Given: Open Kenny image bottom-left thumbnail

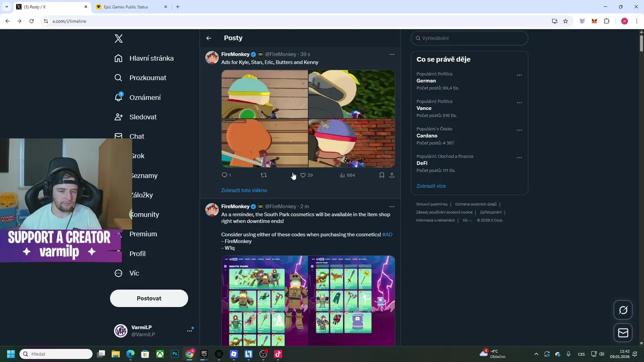Looking at the screenshot, I should [x=265, y=143].
